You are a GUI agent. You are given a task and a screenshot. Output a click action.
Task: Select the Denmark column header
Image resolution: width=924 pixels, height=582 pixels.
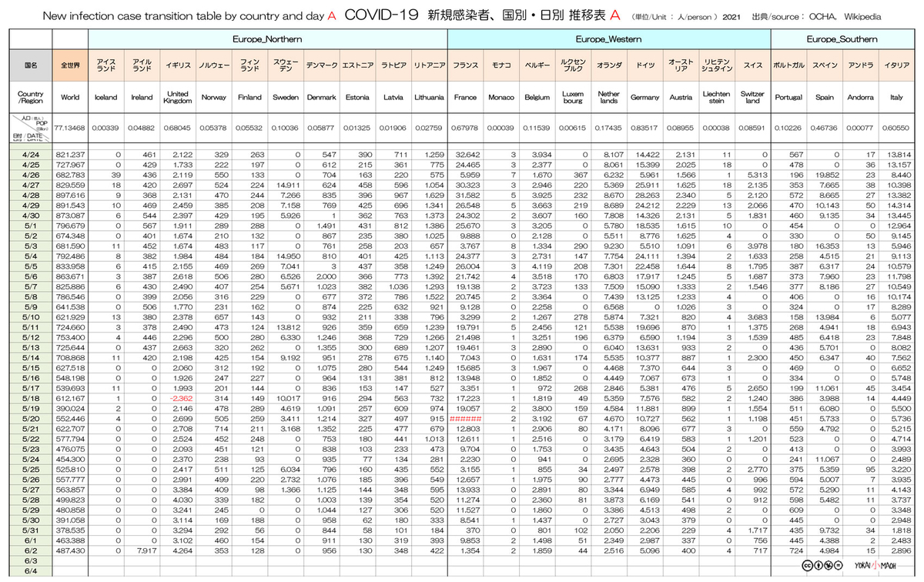(x=321, y=98)
